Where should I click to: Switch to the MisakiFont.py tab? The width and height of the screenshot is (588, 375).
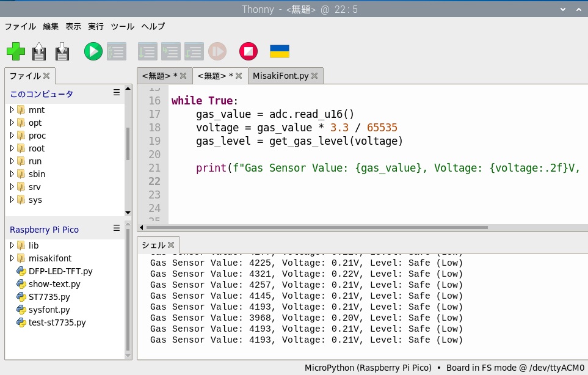(x=280, y=76)
